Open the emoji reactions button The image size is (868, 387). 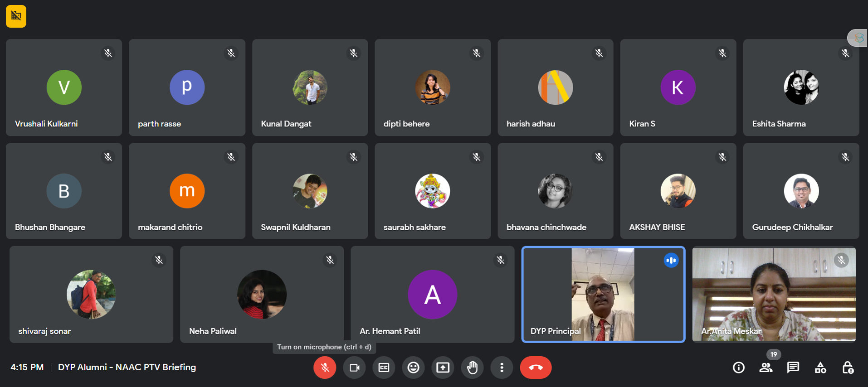coord(413,368)
